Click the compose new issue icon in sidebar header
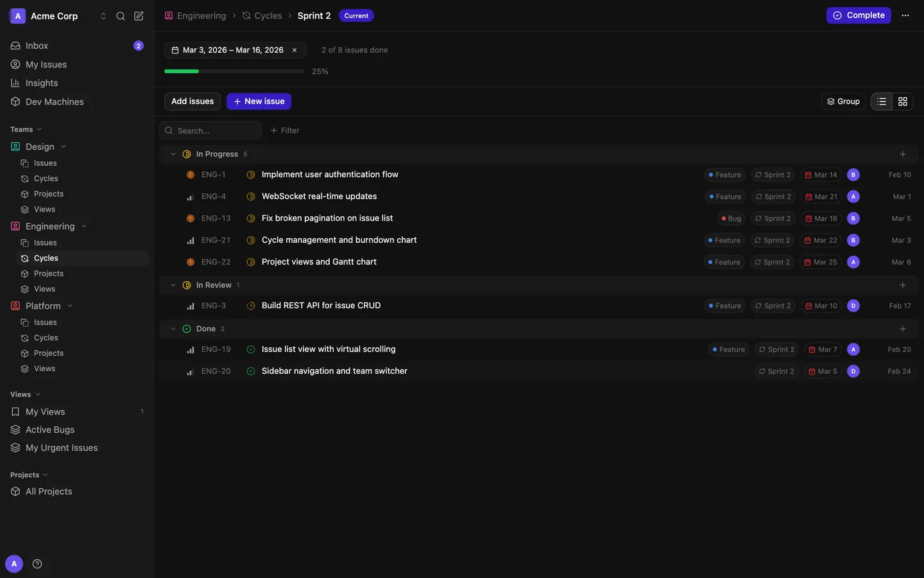 click(x=139, y=16)
